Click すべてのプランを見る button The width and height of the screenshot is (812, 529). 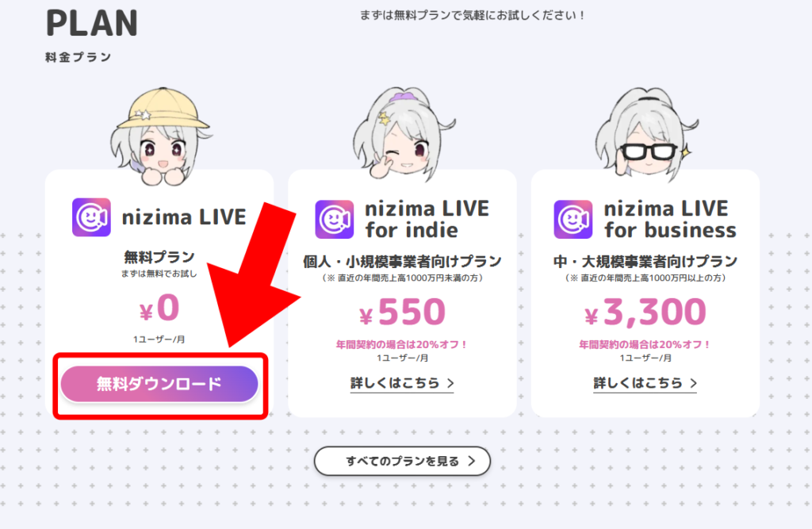coord(402,461)
